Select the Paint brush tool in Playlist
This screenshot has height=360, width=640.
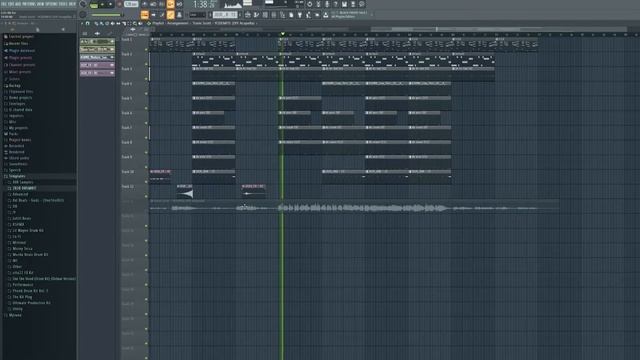point(102,23)
